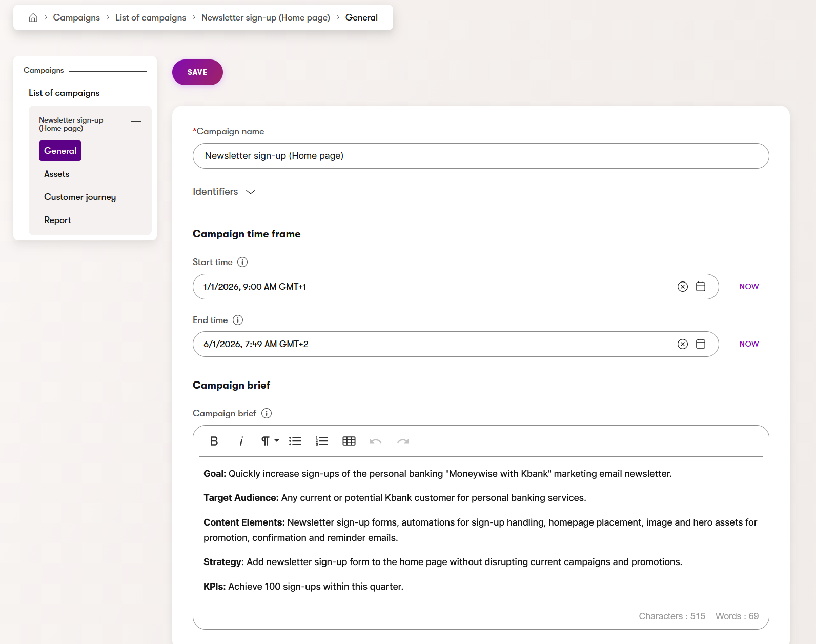
Task: Click the Goal line in brief text
Action: [x=437, y=474]
